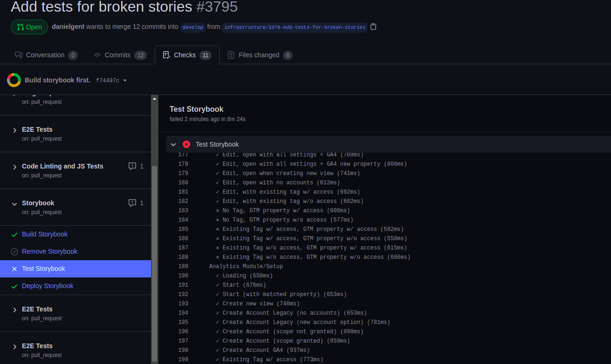Open commit f74497c dropdown
The width and height of the screenshot is (611, 364).
(111, 81)
